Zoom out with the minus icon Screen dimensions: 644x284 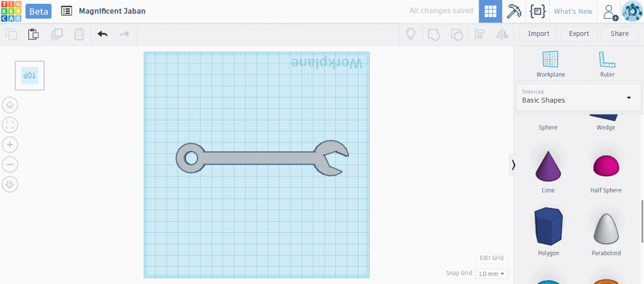pyautogui.click(x=10, y=164)
